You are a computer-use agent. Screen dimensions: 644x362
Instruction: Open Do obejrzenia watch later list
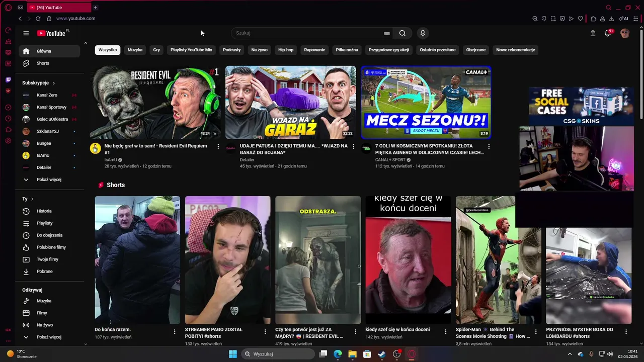(x=49, y=235)
